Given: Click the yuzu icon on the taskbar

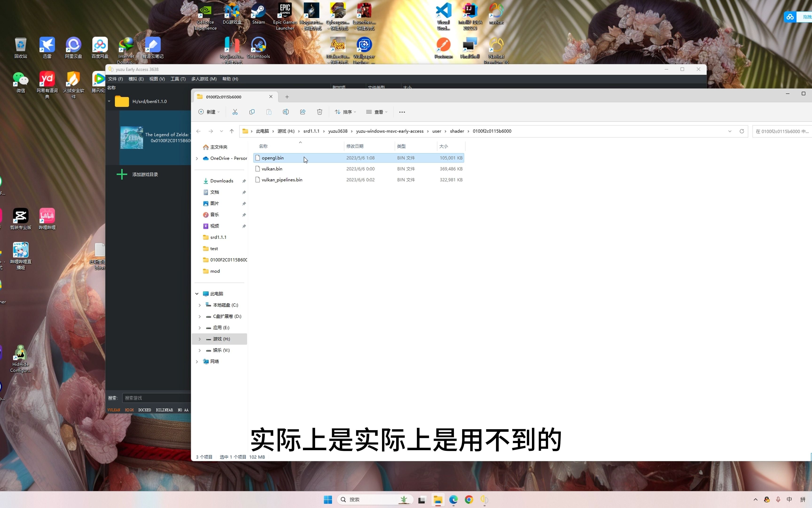Looking at the screenshot, I should 484,500.
